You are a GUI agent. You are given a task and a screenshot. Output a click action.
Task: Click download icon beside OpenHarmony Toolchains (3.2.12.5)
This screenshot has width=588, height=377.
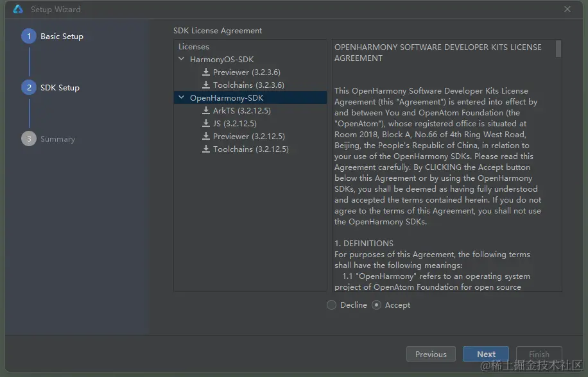206,149
